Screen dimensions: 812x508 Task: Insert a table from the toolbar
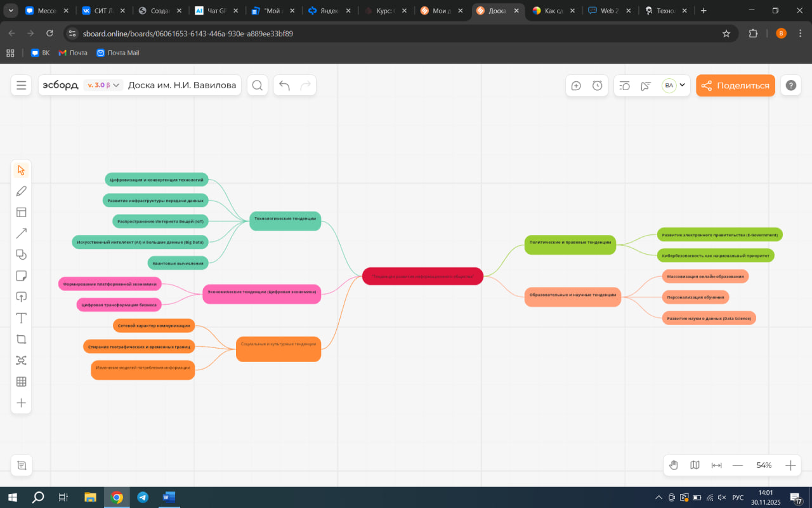point(21,382)
